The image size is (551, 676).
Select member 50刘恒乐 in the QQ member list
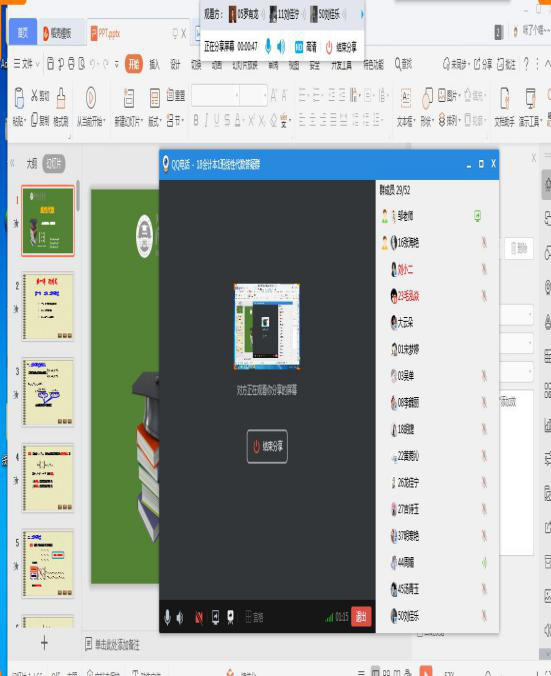click(437, 616)
